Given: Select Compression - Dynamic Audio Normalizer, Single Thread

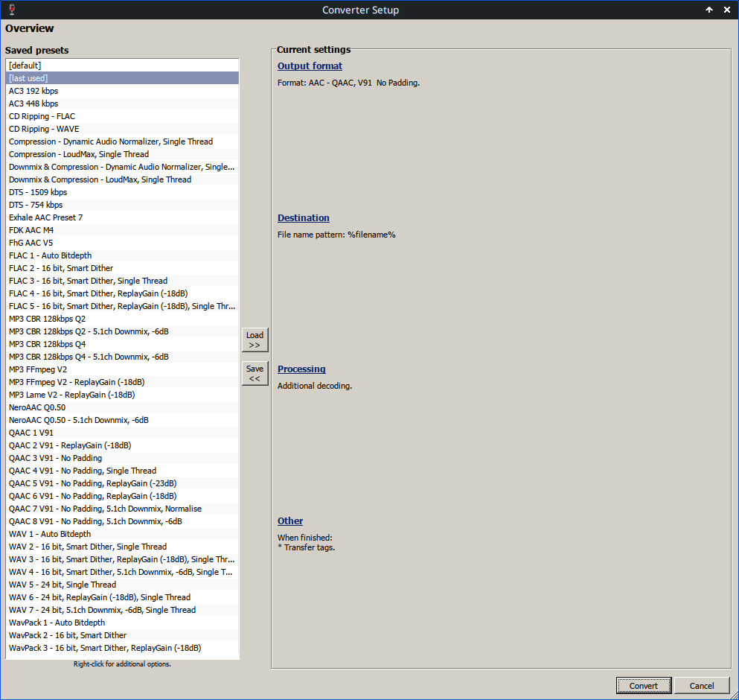Looking at the screenshot, I should [x=122, y=141].
